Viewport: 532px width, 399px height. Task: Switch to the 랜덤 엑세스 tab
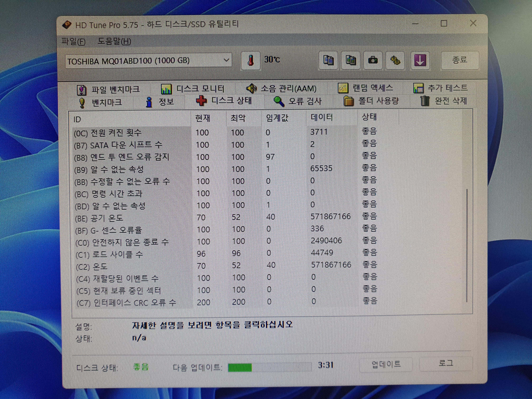(x=366, y=88)
